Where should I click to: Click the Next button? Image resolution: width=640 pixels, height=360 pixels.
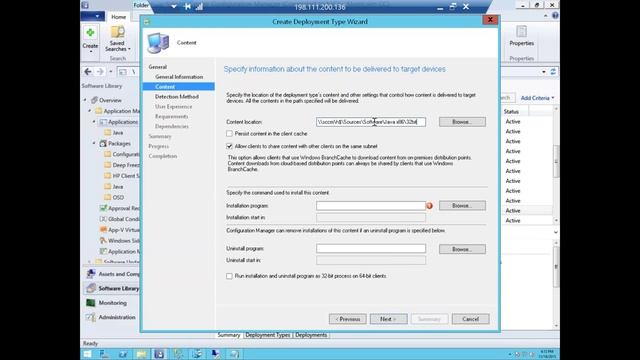(x=389, y=319)
